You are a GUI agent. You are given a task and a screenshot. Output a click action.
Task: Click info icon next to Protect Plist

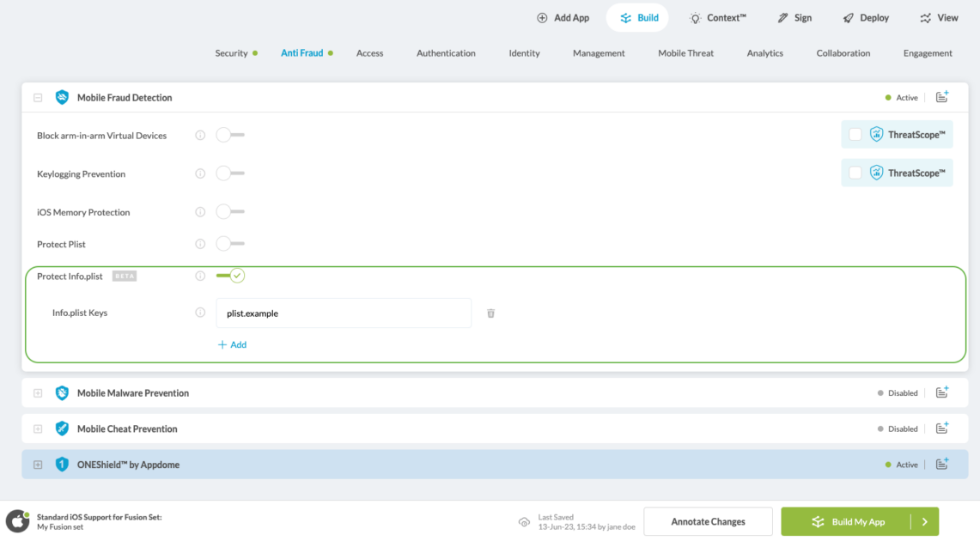pyautogui.click(x=200, y=244)
